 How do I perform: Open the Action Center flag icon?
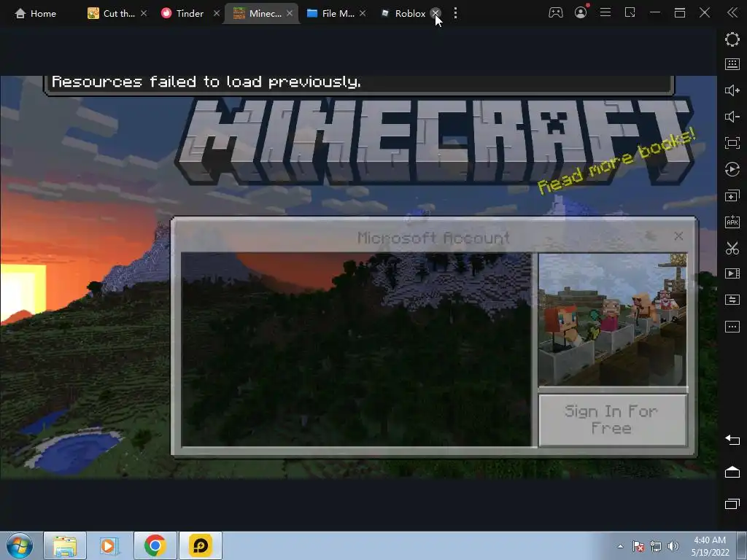coord(638,546)
